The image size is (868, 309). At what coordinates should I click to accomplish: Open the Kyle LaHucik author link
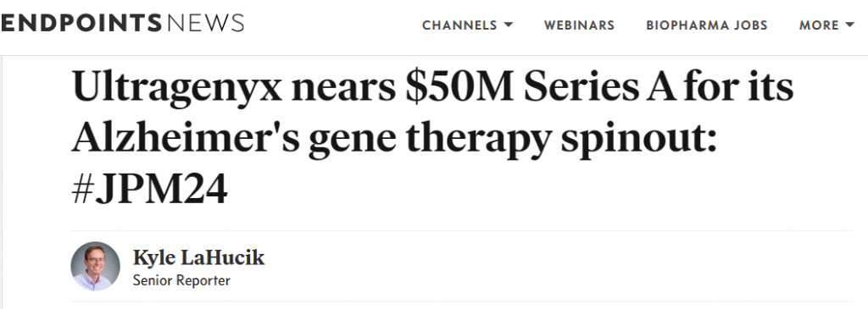(198, 257)
